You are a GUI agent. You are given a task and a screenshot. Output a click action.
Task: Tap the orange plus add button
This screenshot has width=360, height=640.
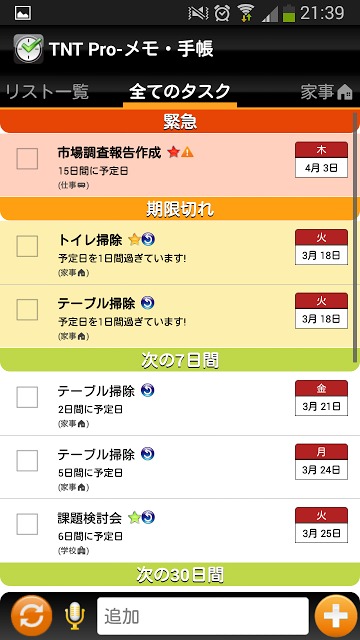point(336,616)
